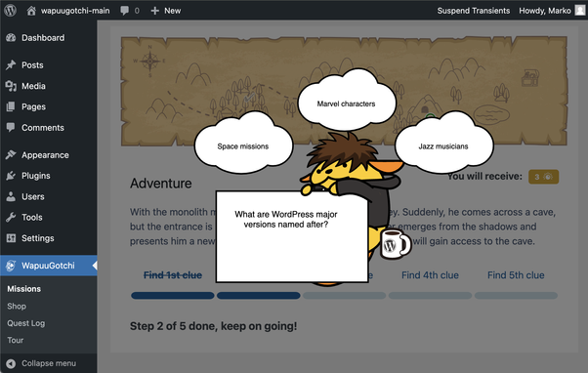Click the Posts pushpin icon
Viewport: 588px width, 373px height.
(11, 64)
